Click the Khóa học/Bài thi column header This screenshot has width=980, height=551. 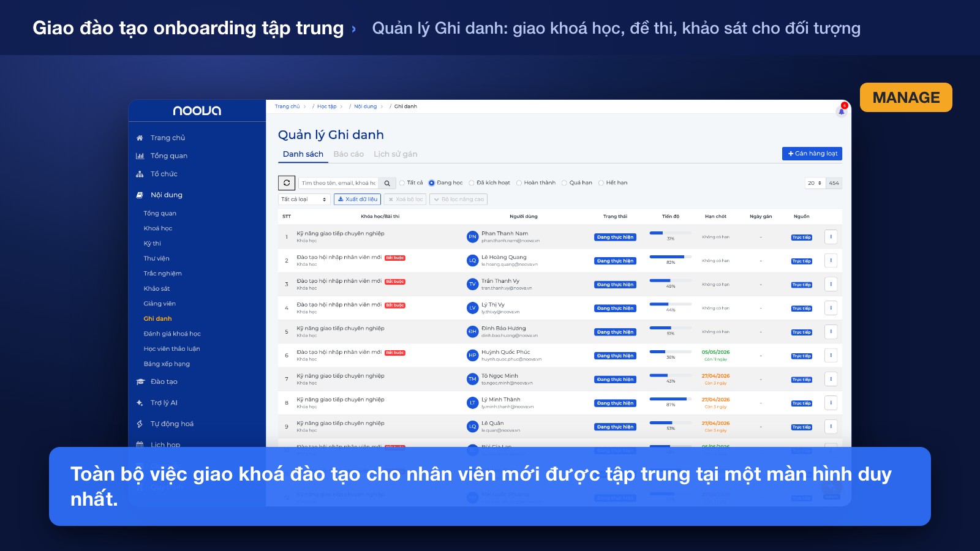click(380, 216)
